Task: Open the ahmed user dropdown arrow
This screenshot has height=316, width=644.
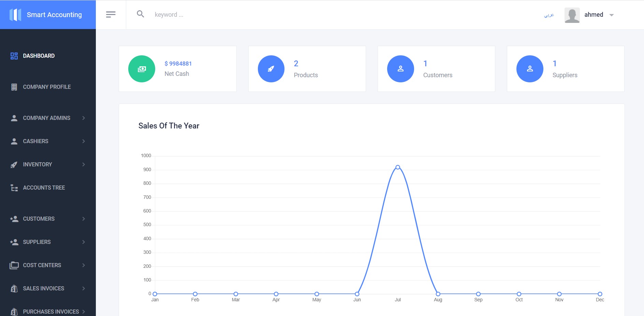Action: (x=612, y=15)
